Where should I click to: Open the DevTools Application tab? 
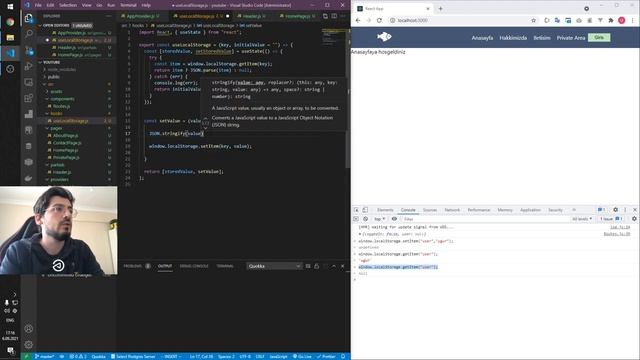(530, 210)
